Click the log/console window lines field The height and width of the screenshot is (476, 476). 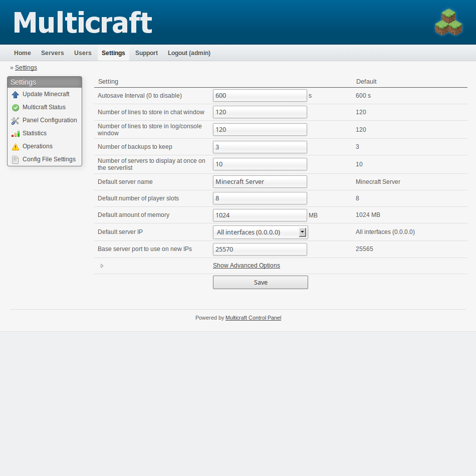[260, 130]
